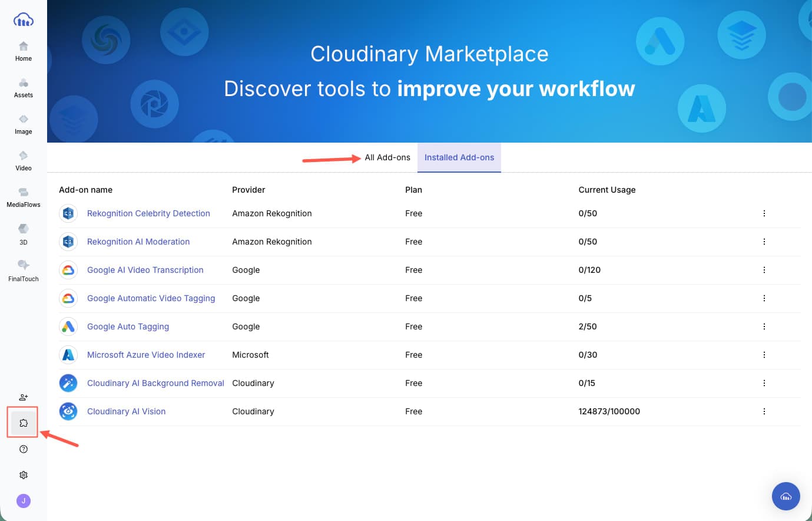The image size is (812, 521).
Task: Open options menu for Cloudinary AI Vision
Action: [764, 411]
